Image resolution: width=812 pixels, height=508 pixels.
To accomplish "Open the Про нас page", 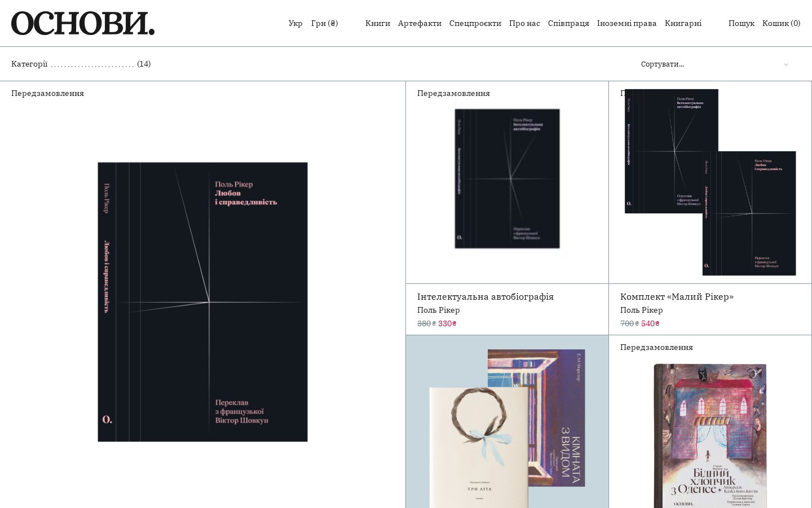I will coord(524,24).
